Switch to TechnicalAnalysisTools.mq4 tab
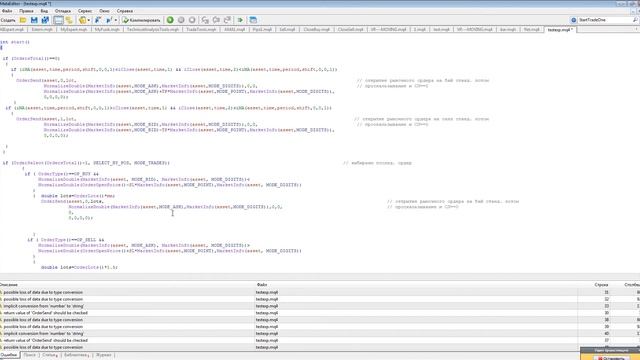640x360 pixels. coord(153,30)
